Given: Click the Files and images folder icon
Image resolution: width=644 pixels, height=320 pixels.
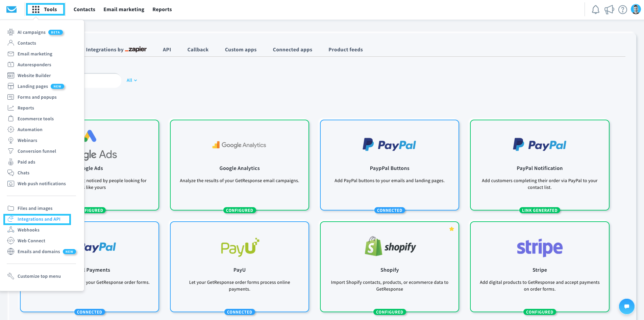Looking at the screenshot, I should tap(11, 208).
